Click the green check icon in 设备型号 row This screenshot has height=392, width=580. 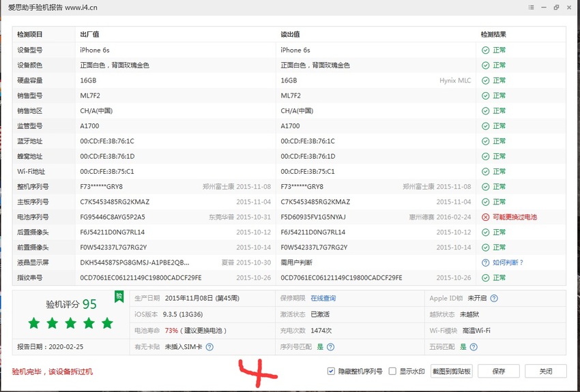[485, 50]
